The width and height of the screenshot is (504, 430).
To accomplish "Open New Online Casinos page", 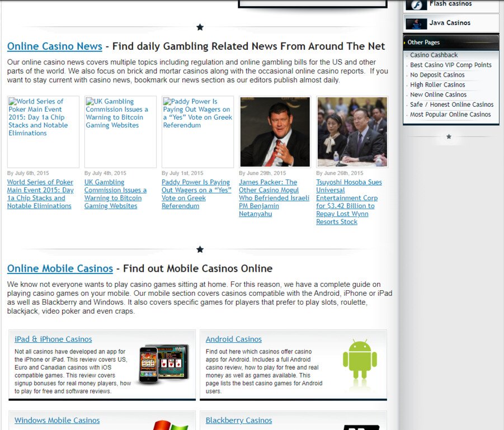I will coord(438,94).
